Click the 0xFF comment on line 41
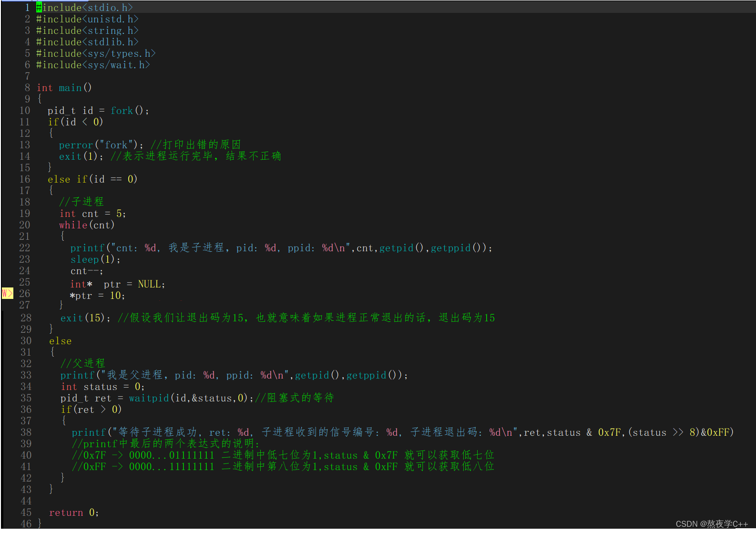 [x=283, y=467]
